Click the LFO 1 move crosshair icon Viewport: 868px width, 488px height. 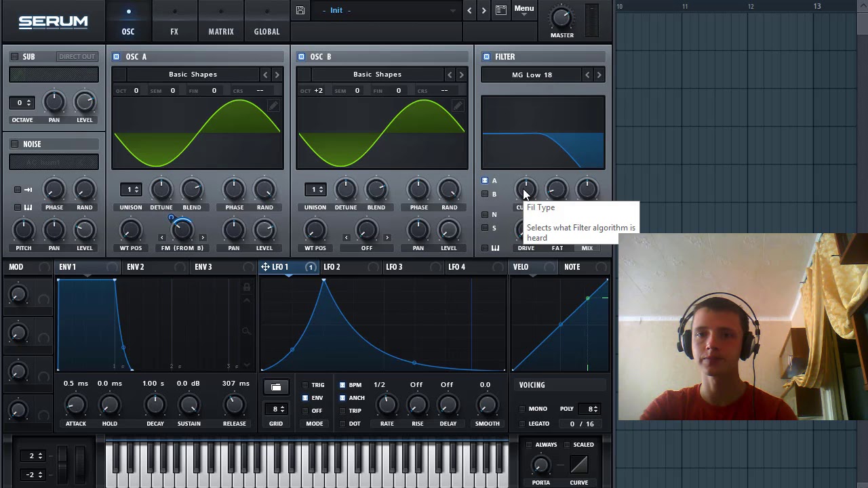[265, 267]
